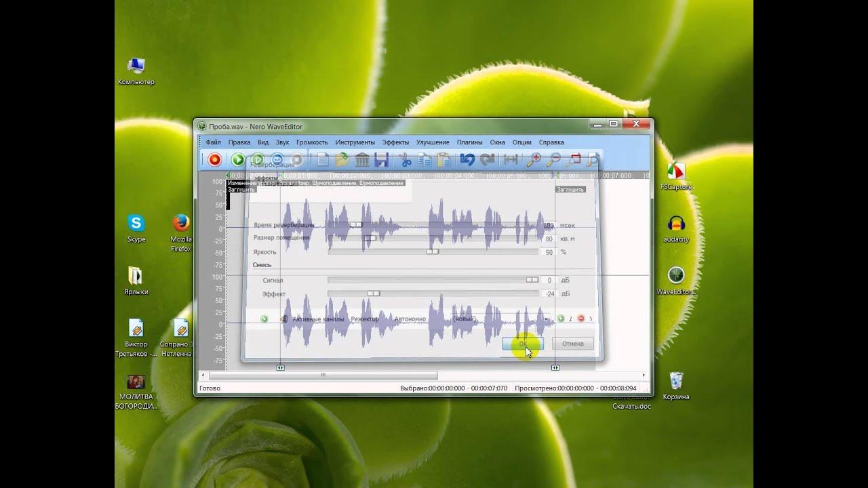Undo last action with the blue arrow
This screenshot has width=868, height=488.
pyautogui.click(x=467, y=160)
